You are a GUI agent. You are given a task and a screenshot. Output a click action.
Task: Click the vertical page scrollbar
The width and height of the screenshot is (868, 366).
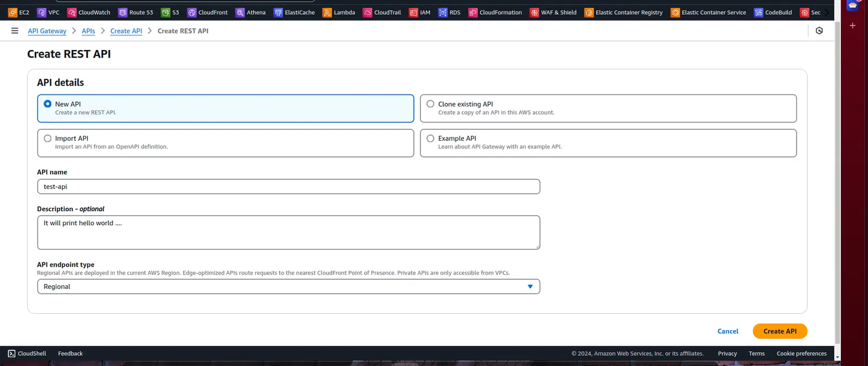[x=838, y=182]
